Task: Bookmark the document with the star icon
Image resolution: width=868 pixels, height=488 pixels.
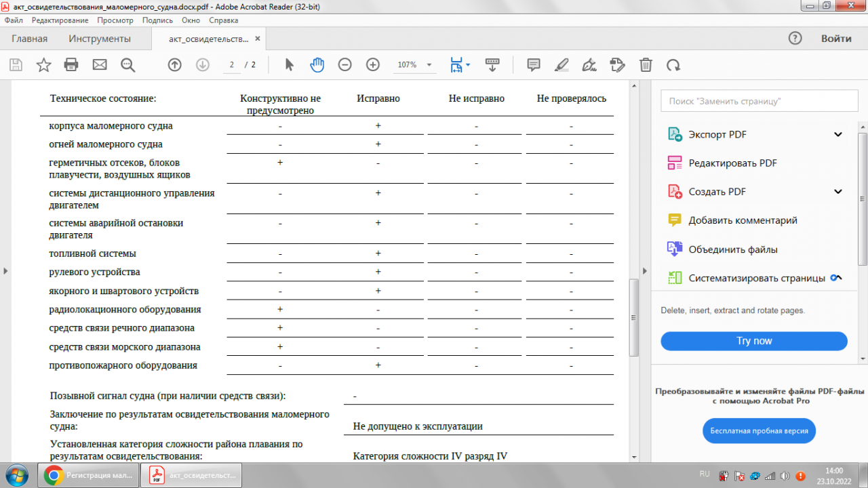Action: click(x=43, y=65)
